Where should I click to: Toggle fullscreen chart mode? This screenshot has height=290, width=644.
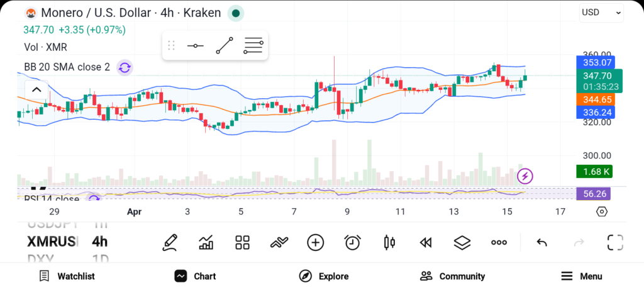(614, 242)
